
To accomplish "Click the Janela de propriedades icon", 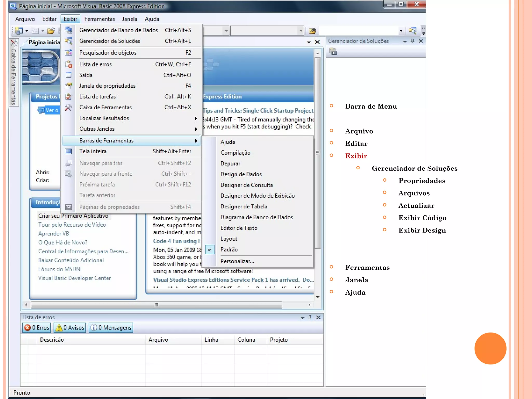I will point(69,86).
